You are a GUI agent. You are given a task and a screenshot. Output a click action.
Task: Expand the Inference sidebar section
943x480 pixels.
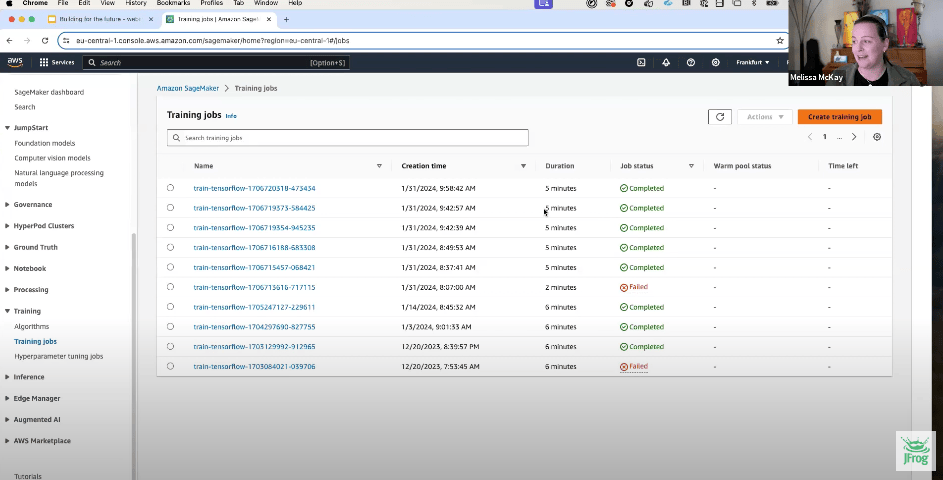[7, 377]
